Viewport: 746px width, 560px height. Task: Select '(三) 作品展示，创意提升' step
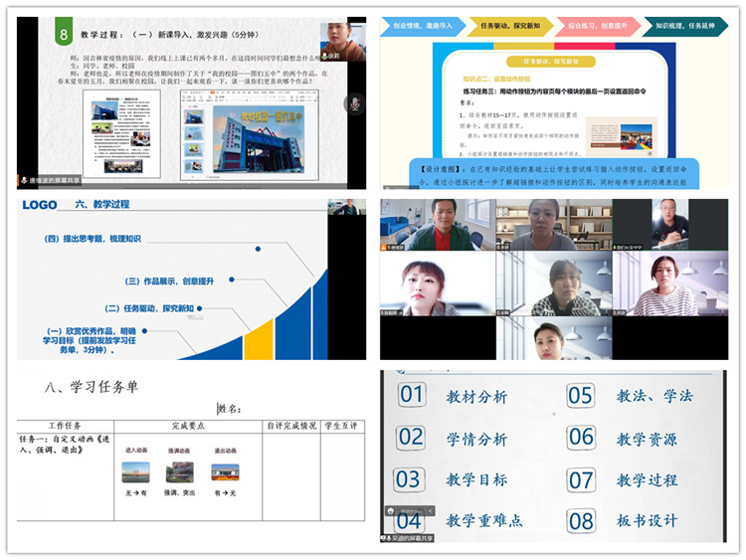pos(169,281)
